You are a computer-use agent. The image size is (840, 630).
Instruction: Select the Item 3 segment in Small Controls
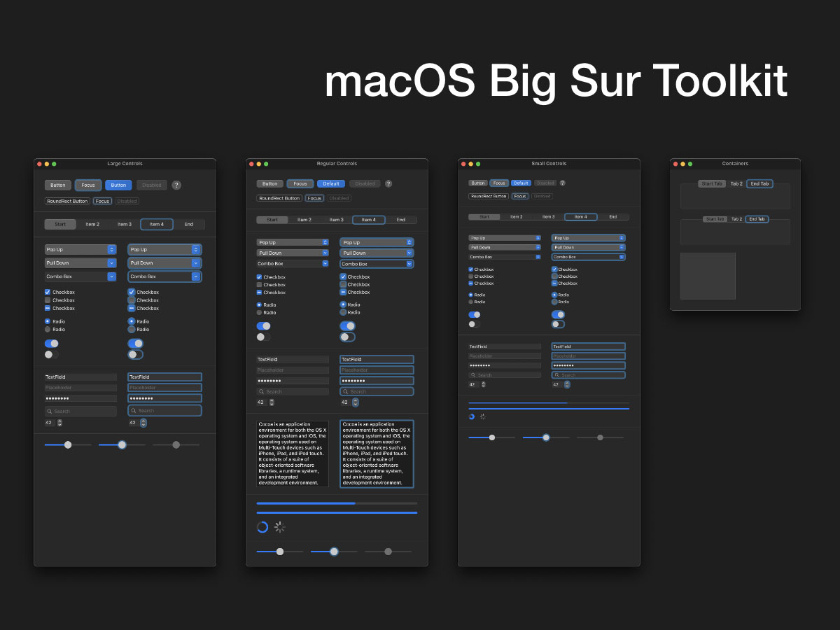548,217
